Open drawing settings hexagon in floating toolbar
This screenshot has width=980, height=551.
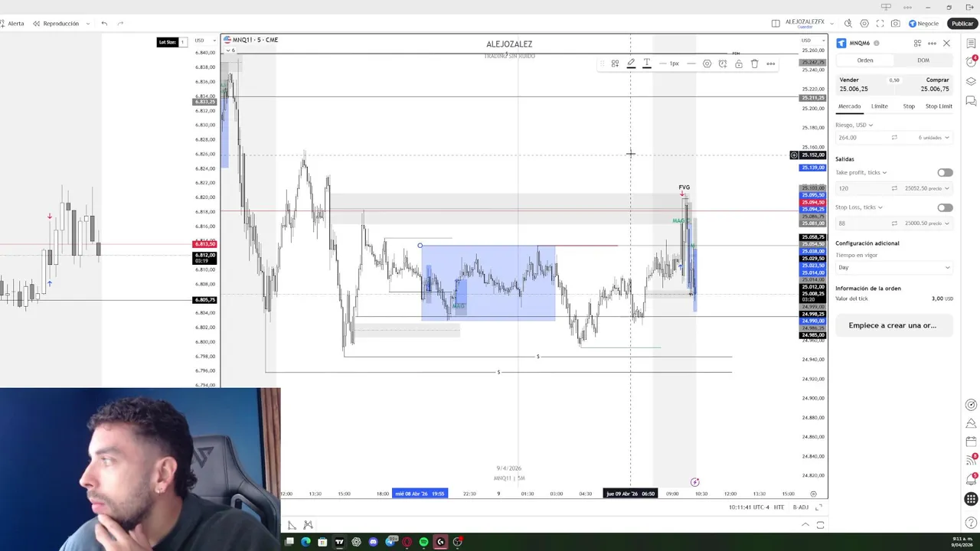707,64
